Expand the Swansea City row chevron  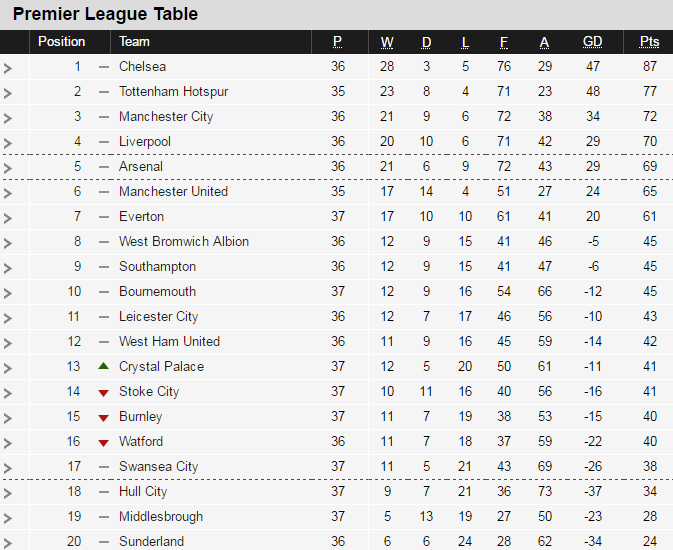[8, 468]
